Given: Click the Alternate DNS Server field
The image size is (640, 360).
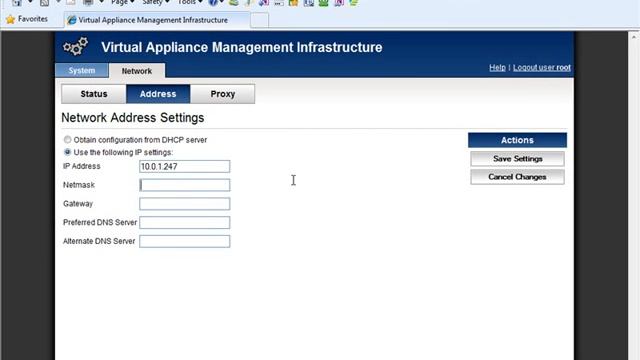Looking at the screenshot, I should (x=184, y=241).
